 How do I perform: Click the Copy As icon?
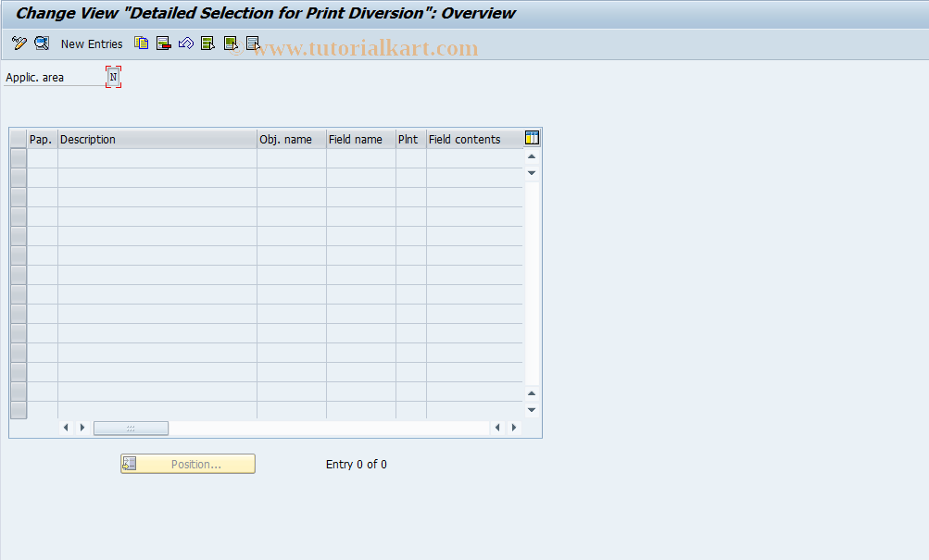point(141,44)
